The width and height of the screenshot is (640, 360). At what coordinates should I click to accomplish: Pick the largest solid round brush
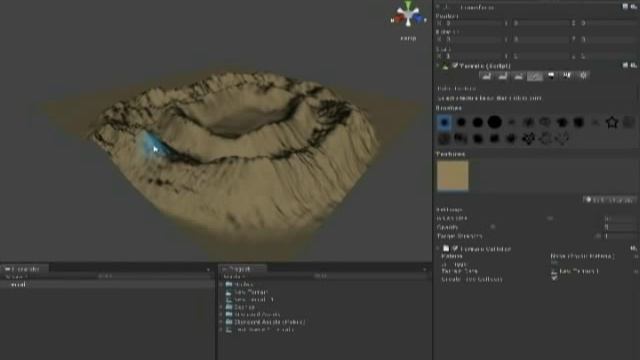click(495, 122)
